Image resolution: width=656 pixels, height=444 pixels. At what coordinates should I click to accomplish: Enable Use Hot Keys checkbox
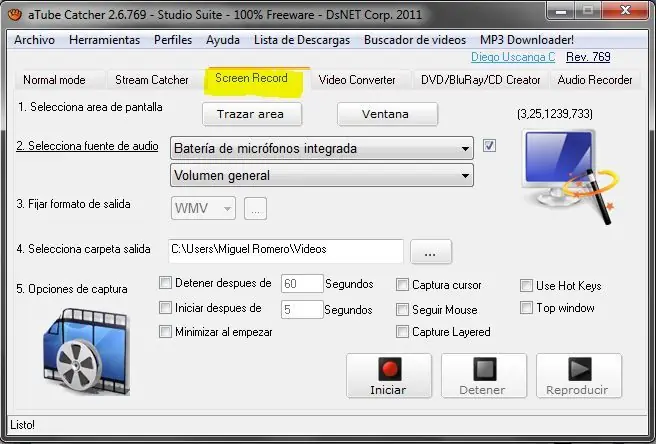(526, 285)
